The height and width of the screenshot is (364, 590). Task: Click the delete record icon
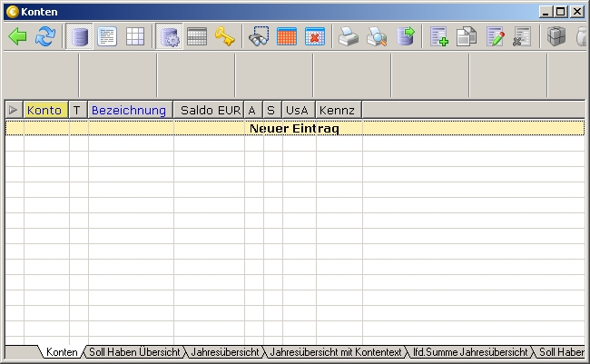coord(522,36)
